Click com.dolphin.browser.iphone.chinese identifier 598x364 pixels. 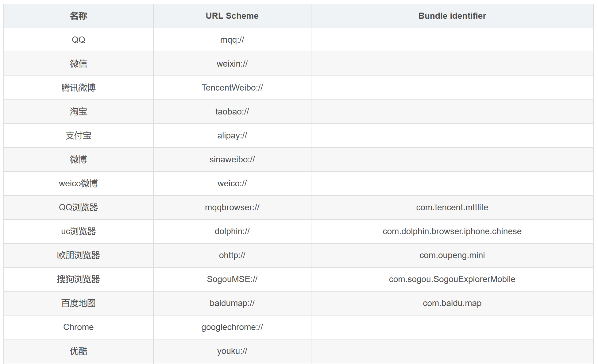452,231
